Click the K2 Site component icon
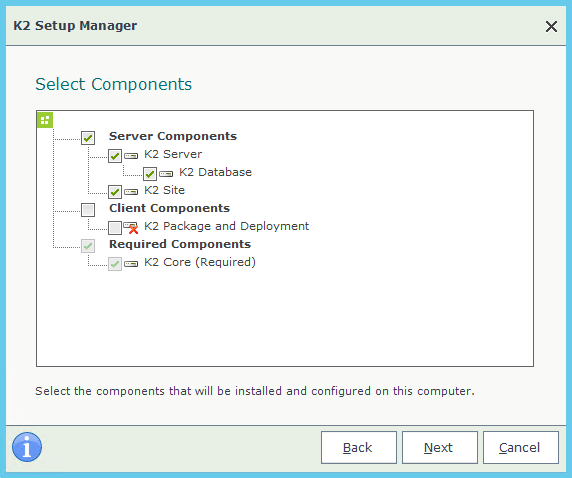The height and width of the screenshot is (478, 572). click(x=131, y=192)
